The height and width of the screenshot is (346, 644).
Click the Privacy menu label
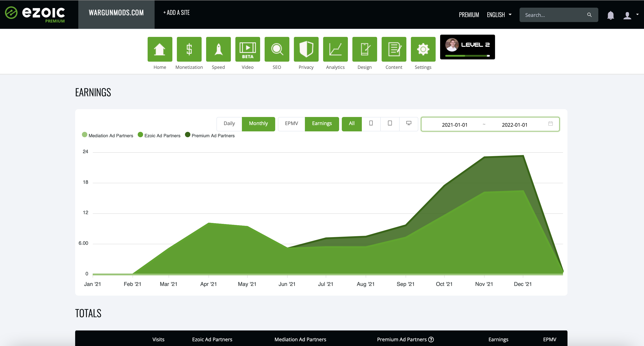[306, 67]
